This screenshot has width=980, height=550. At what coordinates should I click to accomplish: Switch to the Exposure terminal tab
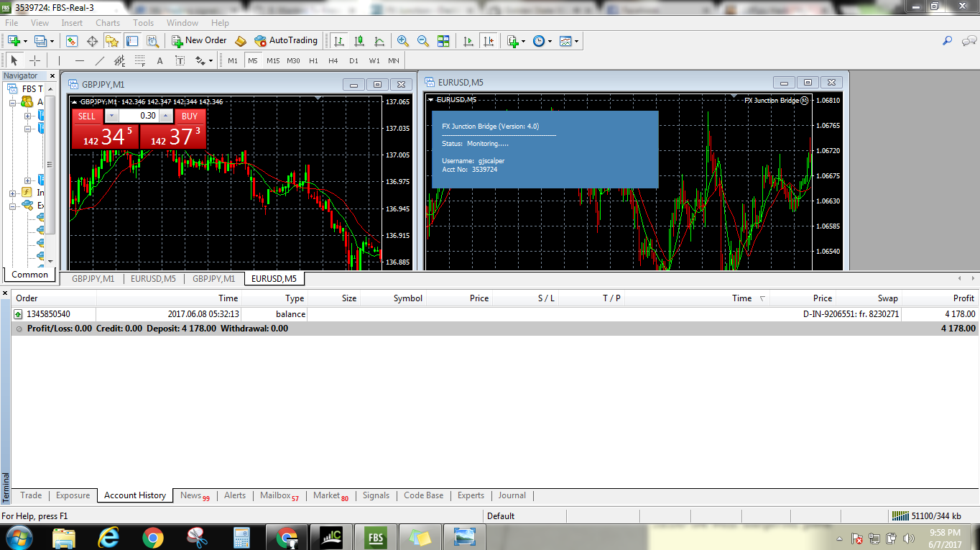click(x=73, y=495)
